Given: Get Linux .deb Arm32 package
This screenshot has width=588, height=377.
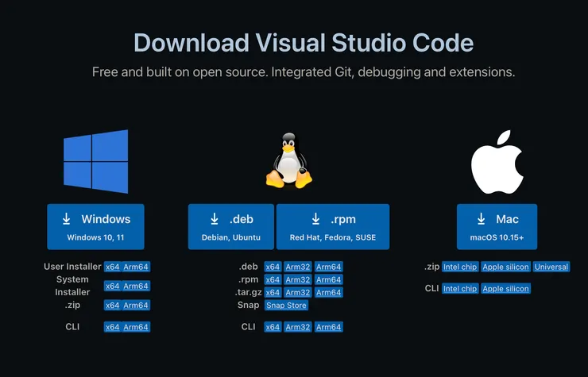Looking at the screenshot, I should [x=298, y=267].
